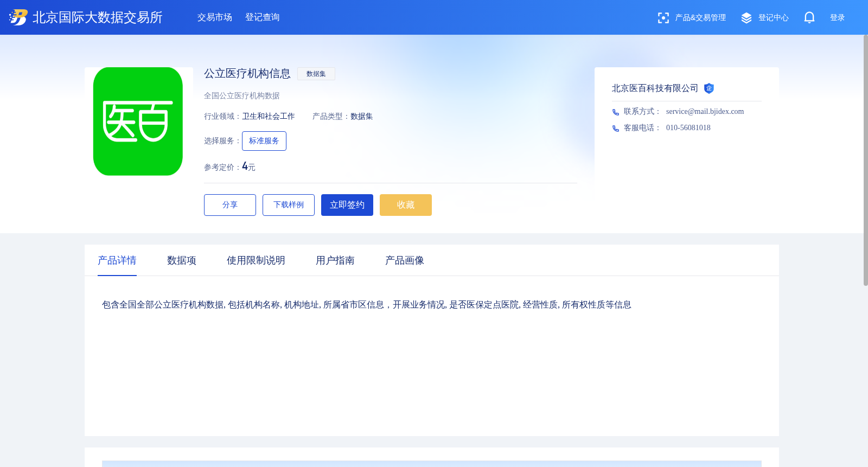The image size is (868, 467).
Task: Click the 登录 link
Action: (837, 18)
